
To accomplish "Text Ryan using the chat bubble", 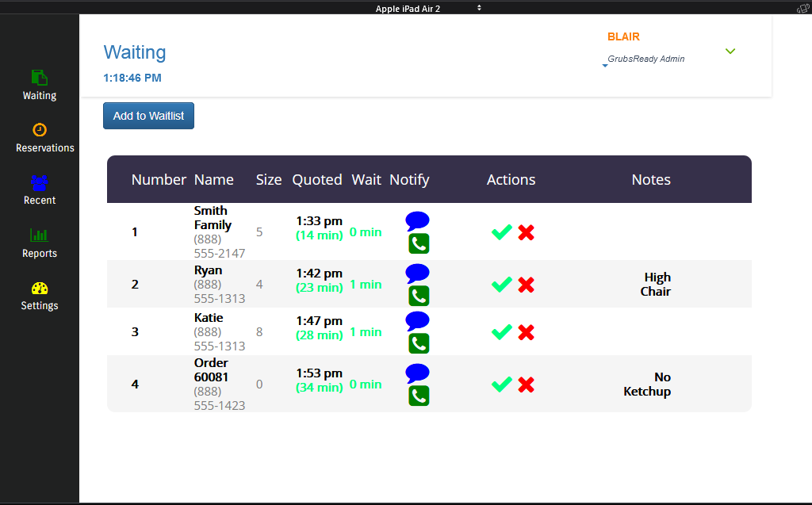I will click(x=417, y=274).
